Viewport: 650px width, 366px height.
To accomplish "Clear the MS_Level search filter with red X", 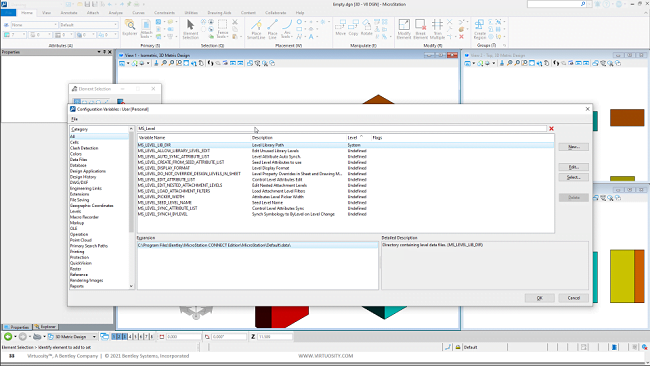I will 551,128.
